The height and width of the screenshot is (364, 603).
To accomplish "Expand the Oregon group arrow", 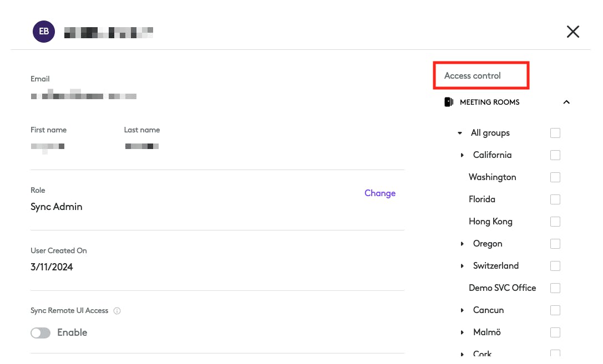I will pos(462,244).
